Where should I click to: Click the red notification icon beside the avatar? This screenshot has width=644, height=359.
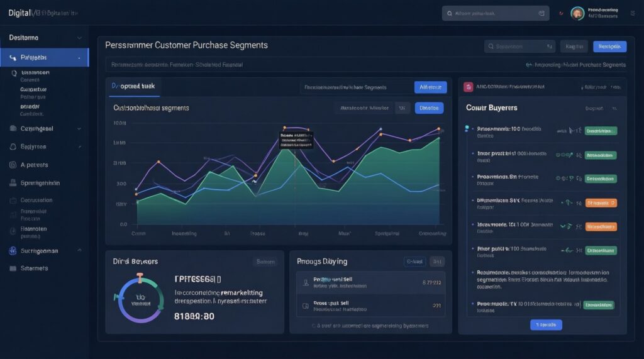[x=560, y=13]
